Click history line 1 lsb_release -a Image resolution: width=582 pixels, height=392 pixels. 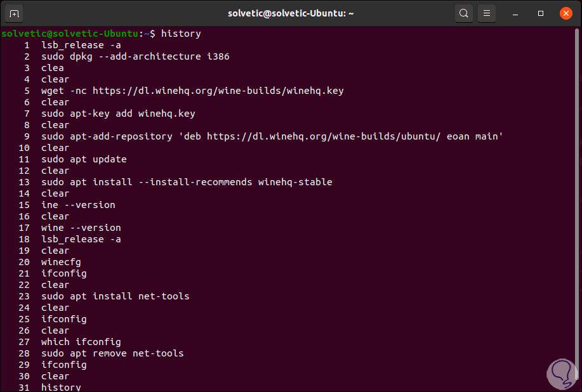(x=81, y=45)
